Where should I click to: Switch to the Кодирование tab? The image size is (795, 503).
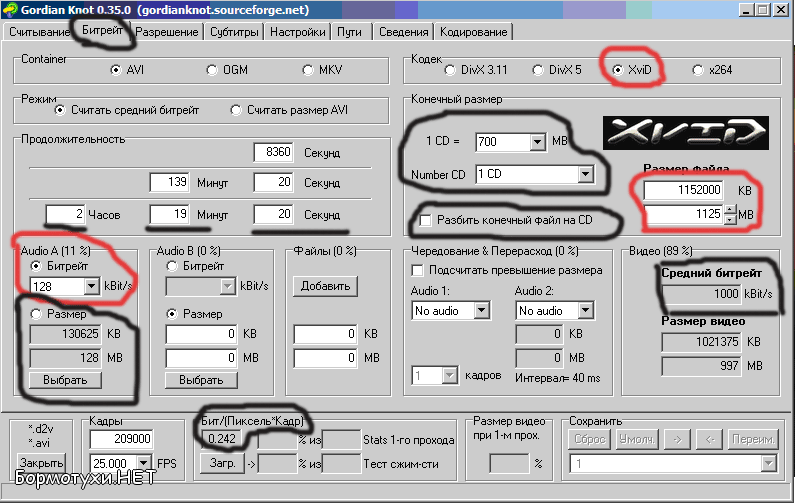point(474,32)
